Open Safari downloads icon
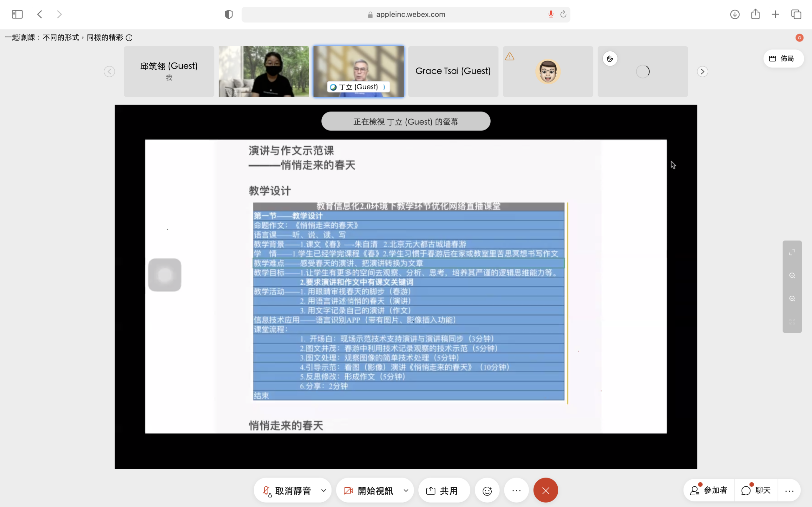The image size is (812, 507). pos(735,15)
